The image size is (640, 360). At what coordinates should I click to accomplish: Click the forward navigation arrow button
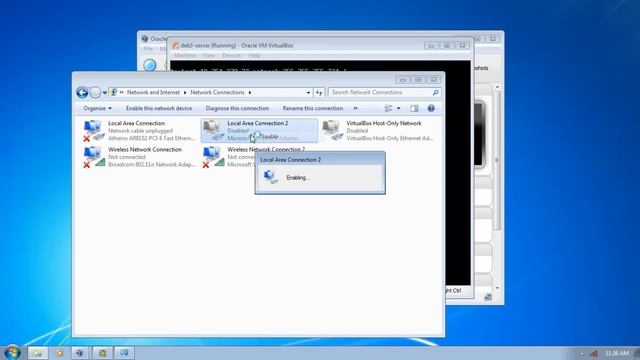coord(95,93)
